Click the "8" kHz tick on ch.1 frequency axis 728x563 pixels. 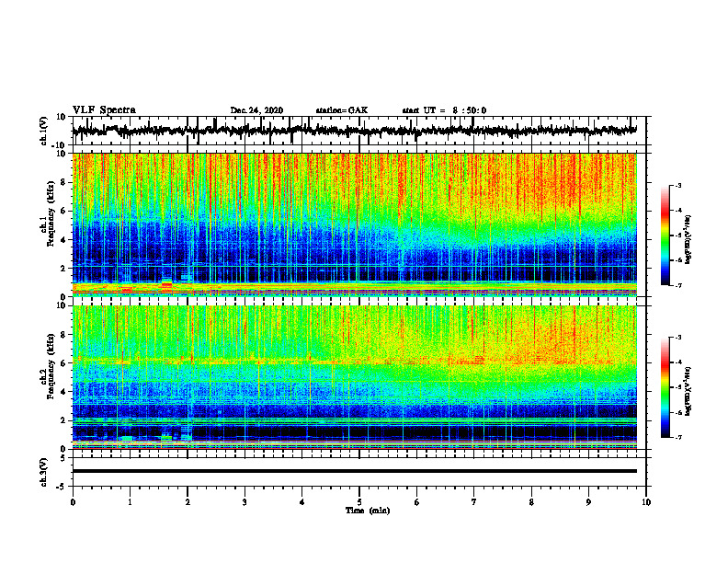(63, 182)
